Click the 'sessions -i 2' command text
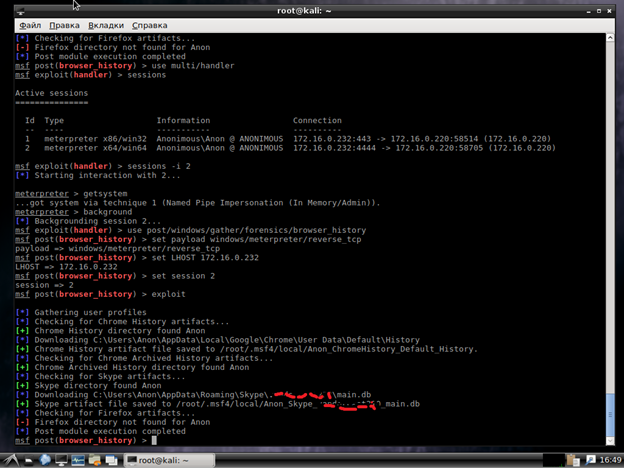This screenshot has height=468, width=624. coord(159,166)
